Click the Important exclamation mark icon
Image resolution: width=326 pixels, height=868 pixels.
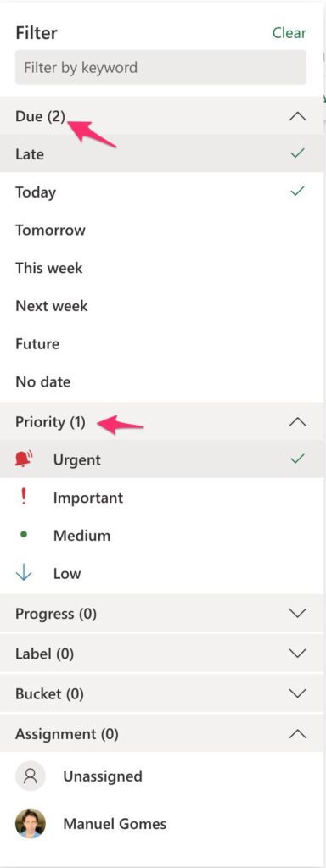tap(23, 497)
